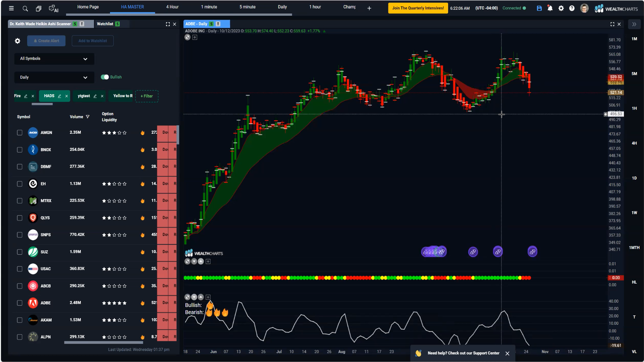This screenshot has height=362, width=644.
Task: Check the AMGN row checkbox
Action: (x=20, y=133)
